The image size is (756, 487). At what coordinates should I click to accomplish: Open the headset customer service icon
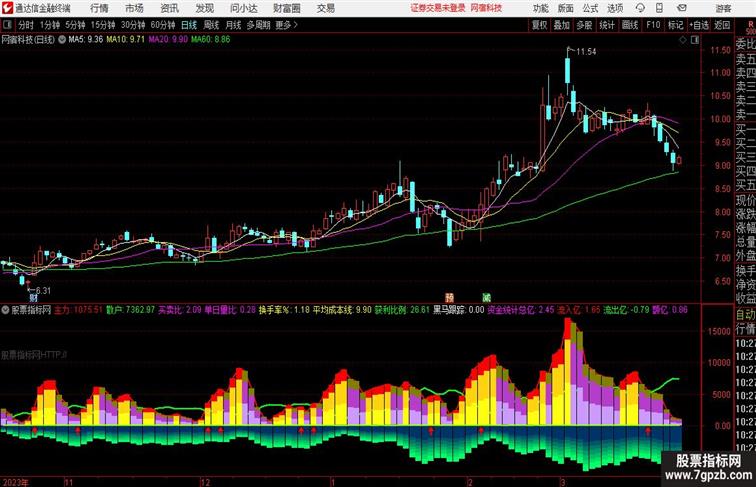tap(640, 8)
